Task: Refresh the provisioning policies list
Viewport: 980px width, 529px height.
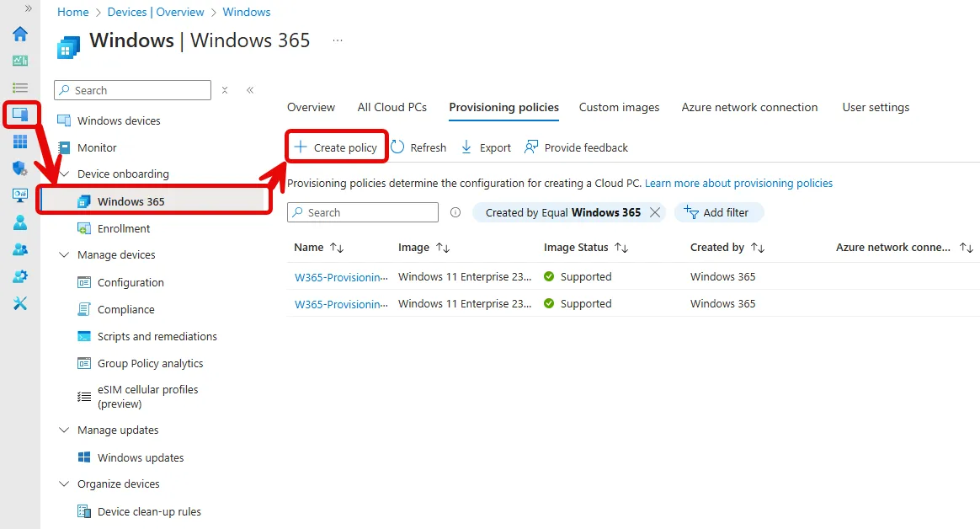Action: (418, 147)
